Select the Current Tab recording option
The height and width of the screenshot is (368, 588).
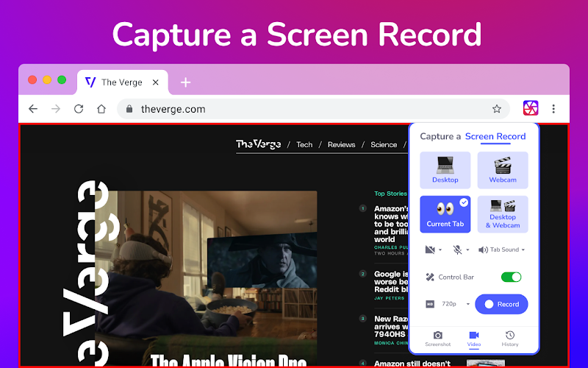pyautogui.click(x=445, y=214)
